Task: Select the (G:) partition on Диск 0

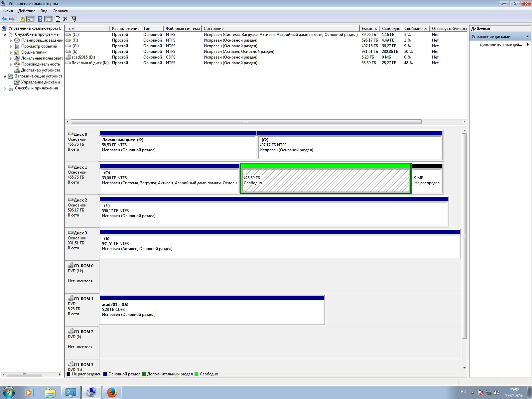Action: pyautogui.click(x=349, y=147)
